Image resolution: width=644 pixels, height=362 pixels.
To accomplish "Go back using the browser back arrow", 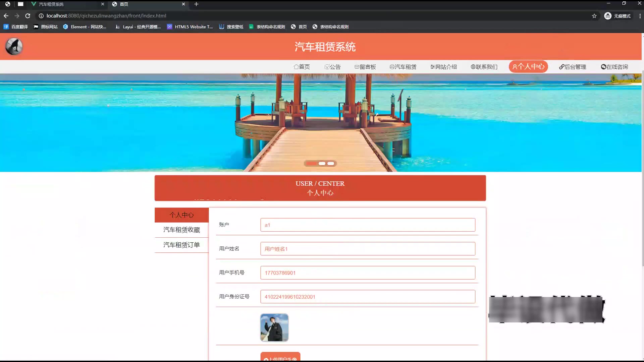I will [6, 16].
